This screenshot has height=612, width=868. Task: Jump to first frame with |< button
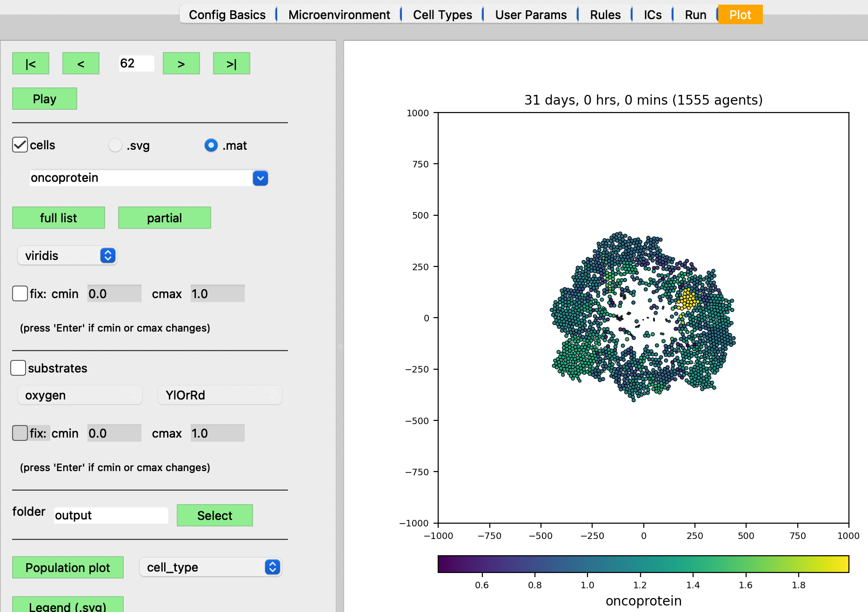[31, 63]
